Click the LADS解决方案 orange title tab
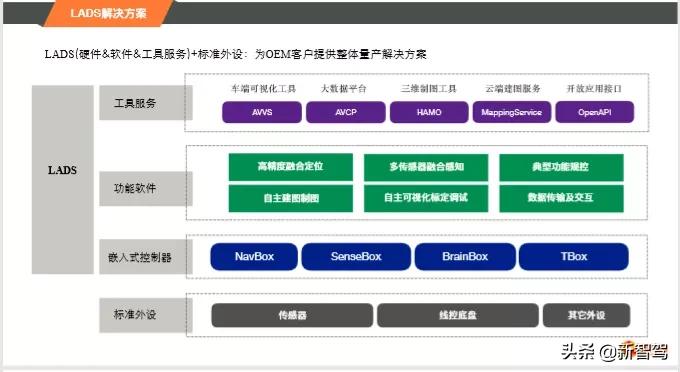 (108, 13)
